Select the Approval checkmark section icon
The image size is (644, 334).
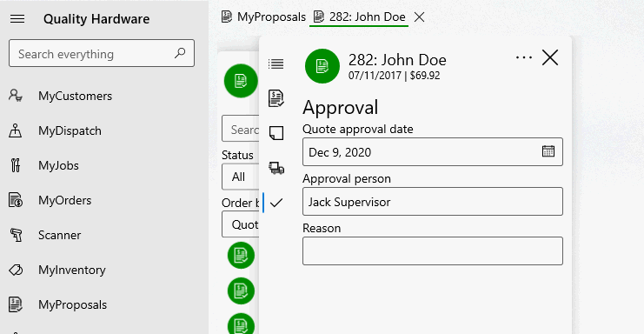point(276,203)
